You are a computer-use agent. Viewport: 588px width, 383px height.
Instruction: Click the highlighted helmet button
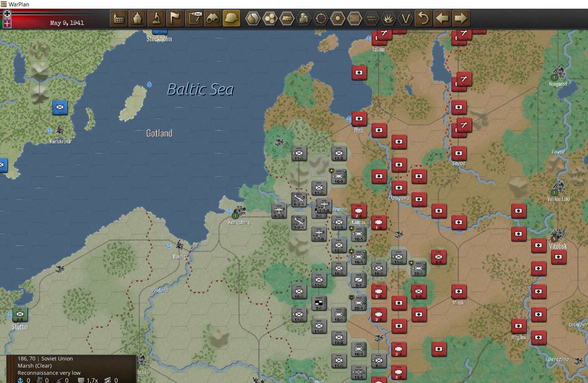(x=232, y=18)
